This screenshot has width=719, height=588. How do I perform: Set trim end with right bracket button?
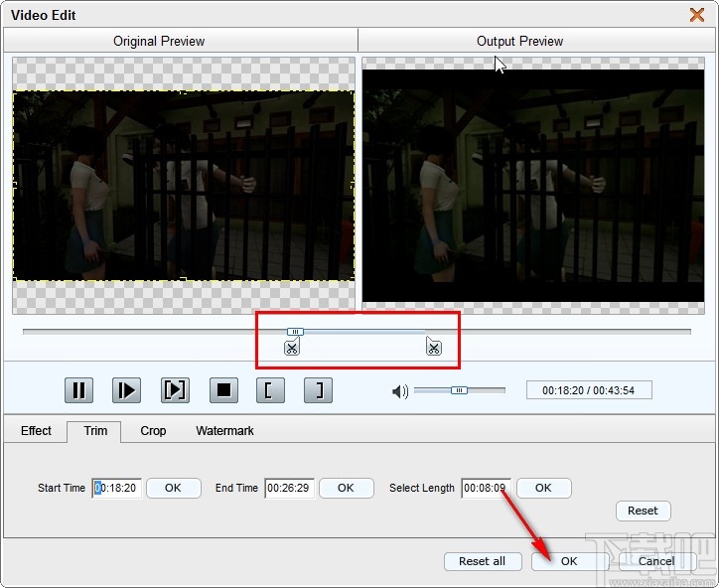[x=318, y=390]
